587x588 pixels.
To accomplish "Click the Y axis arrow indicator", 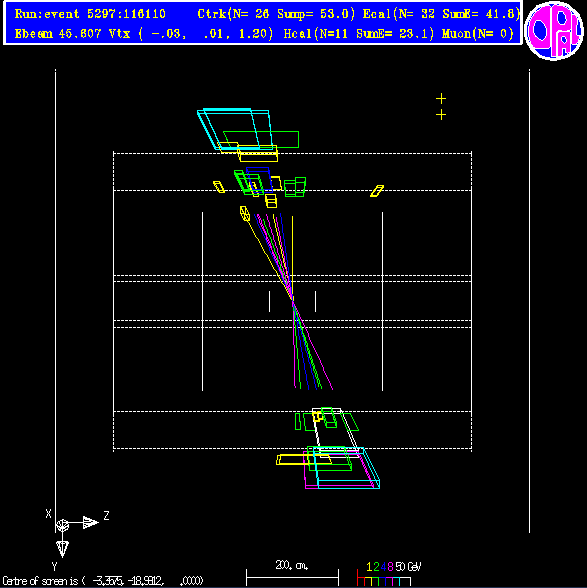I will tap(62, 545).
